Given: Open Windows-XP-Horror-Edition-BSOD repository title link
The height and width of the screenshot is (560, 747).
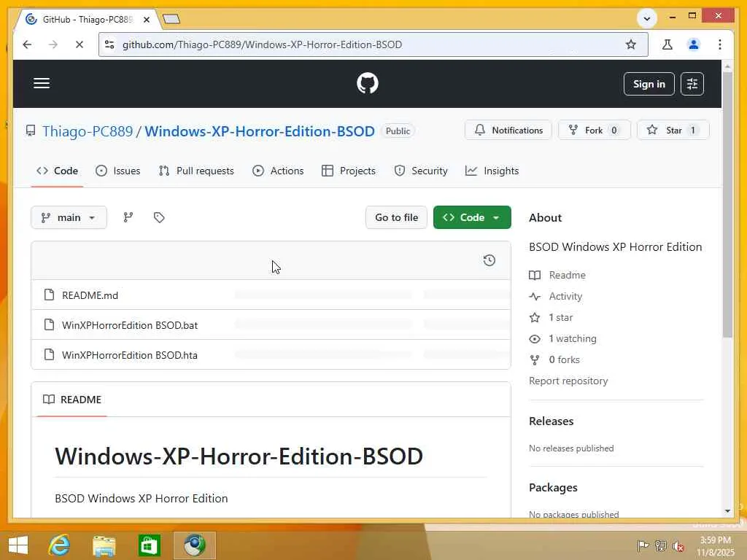Looking at the screenshot, I should click(x=260, y=131).
